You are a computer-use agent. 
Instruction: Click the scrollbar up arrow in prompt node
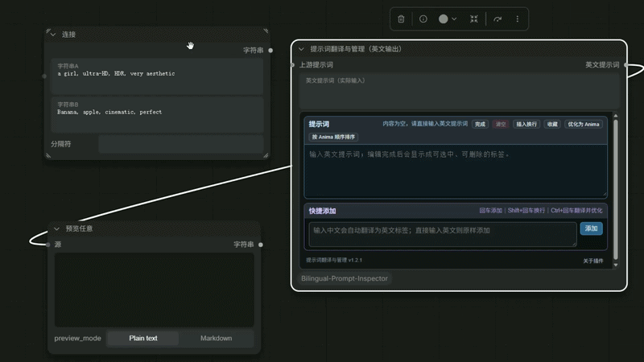615,116
